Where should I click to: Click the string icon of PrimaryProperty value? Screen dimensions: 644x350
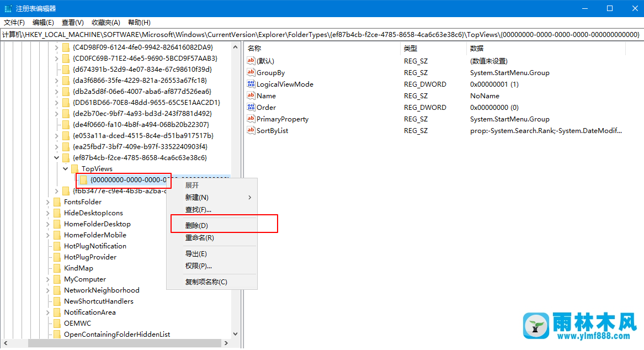coord(251,119)
